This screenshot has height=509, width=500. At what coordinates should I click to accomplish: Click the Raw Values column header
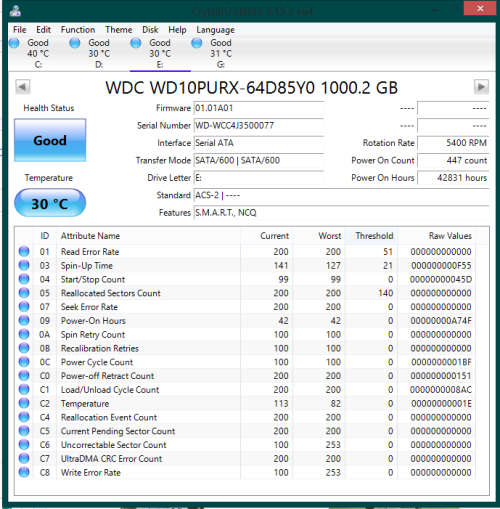coord(436,236)
